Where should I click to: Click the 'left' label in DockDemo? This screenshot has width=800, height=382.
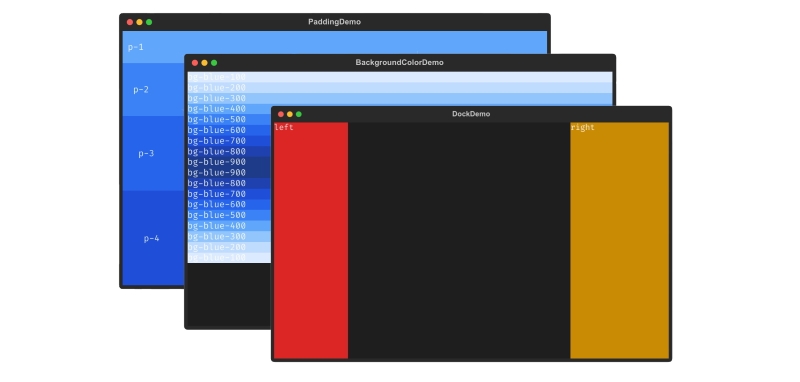tap(284, 127)
